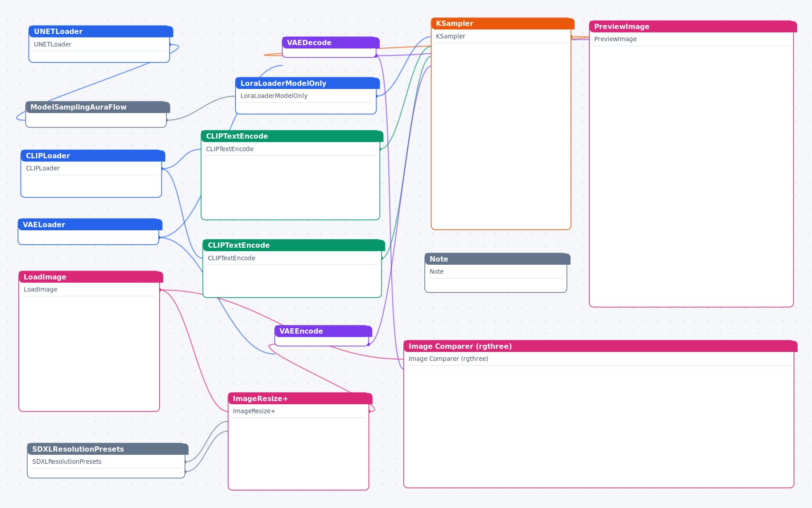812x508 pixels.
Task: Select the SDXLResolutionPresets node header
Action: pos(108,449)
